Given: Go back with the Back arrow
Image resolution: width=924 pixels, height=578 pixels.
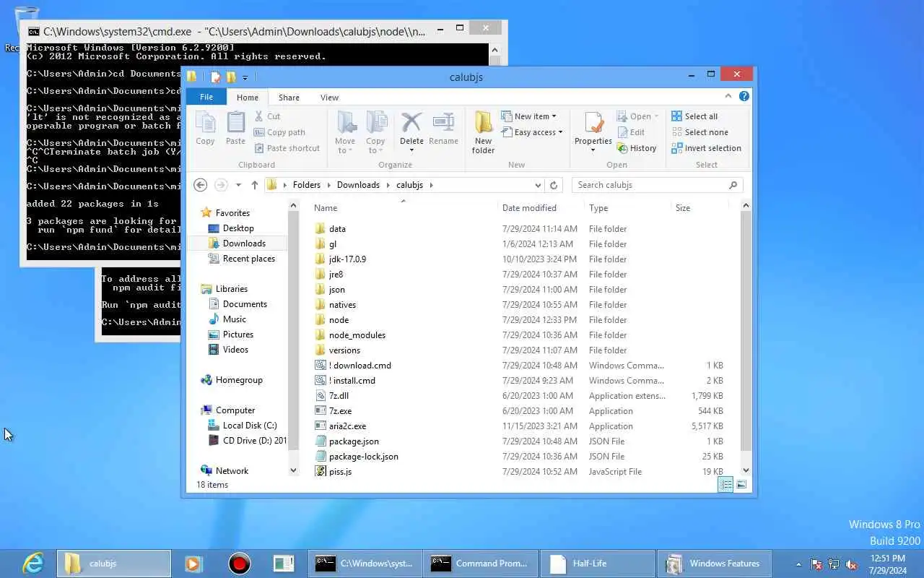Looking at the screenshot, I should coord(201,185).
